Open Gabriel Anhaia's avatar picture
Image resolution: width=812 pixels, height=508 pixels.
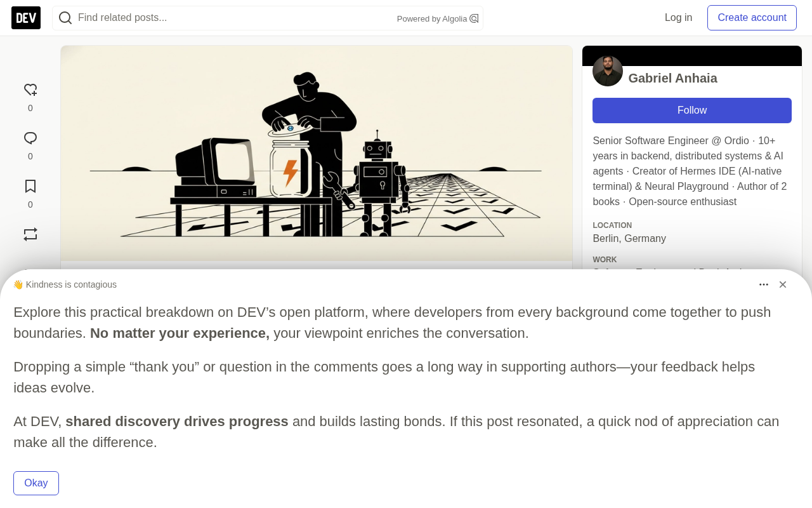click(x=608, y=71)
